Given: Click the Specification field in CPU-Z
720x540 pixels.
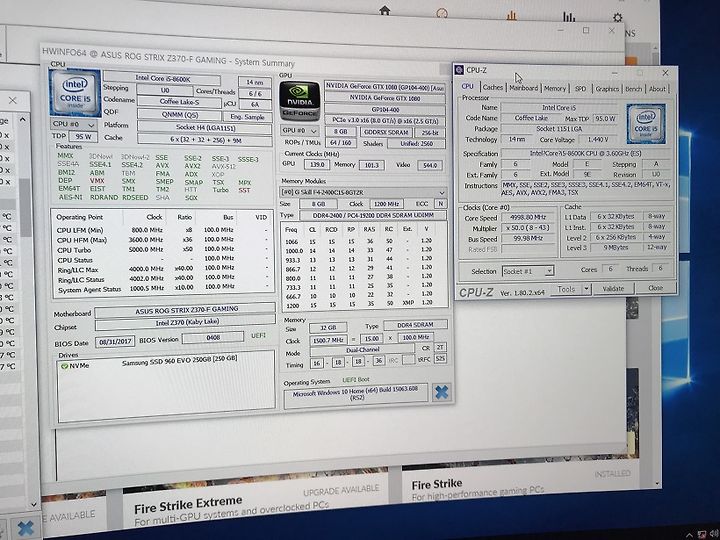Looking at the screenshot, I should pos(585,153).
